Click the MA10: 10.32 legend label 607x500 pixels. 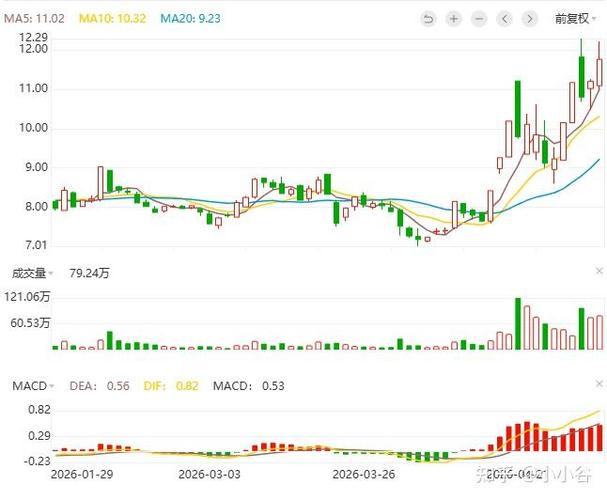(x=112, y=19)
